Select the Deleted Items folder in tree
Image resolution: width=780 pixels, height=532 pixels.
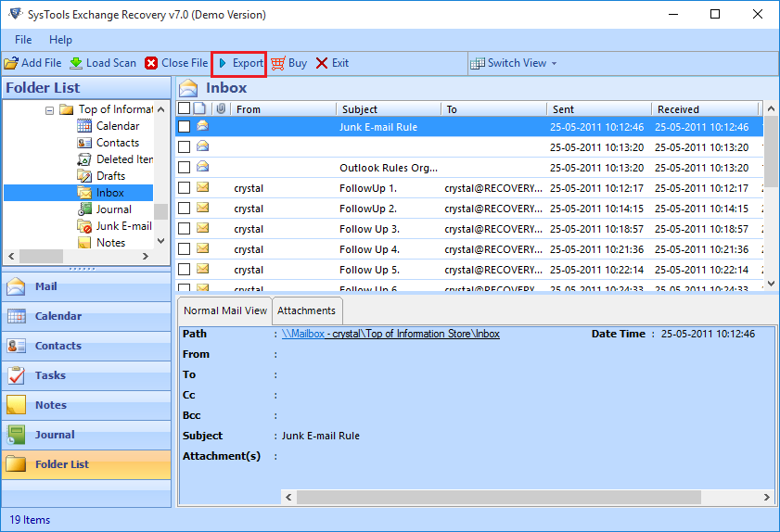pos(124,159)
